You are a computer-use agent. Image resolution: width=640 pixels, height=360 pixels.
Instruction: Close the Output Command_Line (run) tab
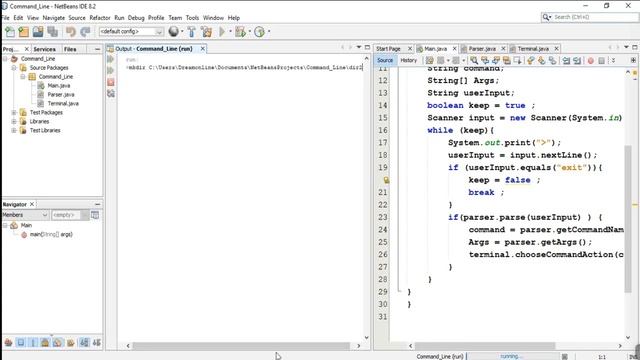click(202, 49)
